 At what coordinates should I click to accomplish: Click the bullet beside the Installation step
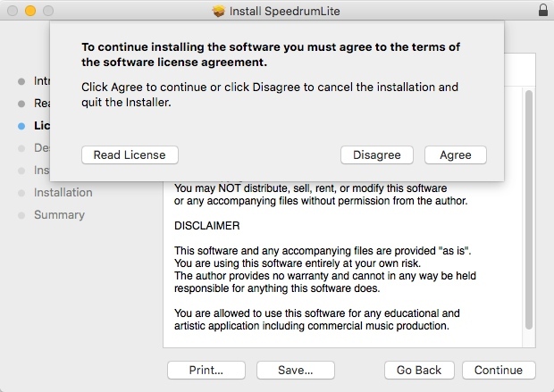tap(21, 193)
